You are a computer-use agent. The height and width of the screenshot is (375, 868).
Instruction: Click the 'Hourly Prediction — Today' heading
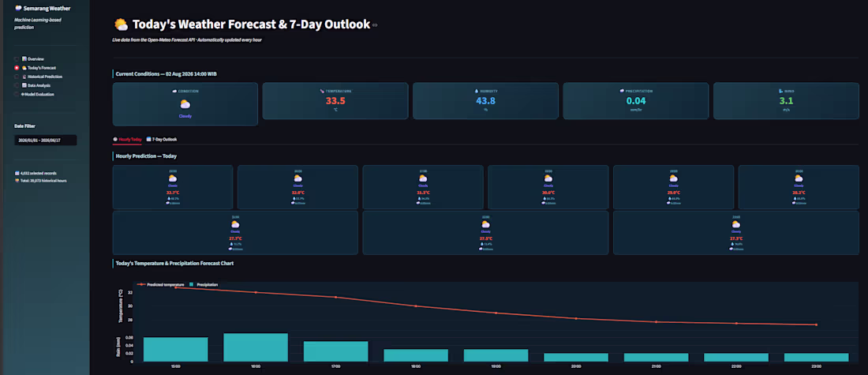point(146,156)
